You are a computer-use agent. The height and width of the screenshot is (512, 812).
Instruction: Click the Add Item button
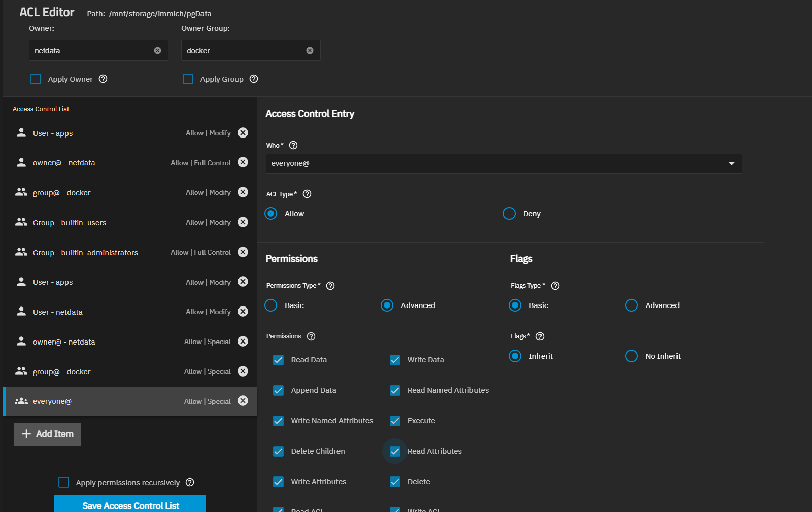47,434
